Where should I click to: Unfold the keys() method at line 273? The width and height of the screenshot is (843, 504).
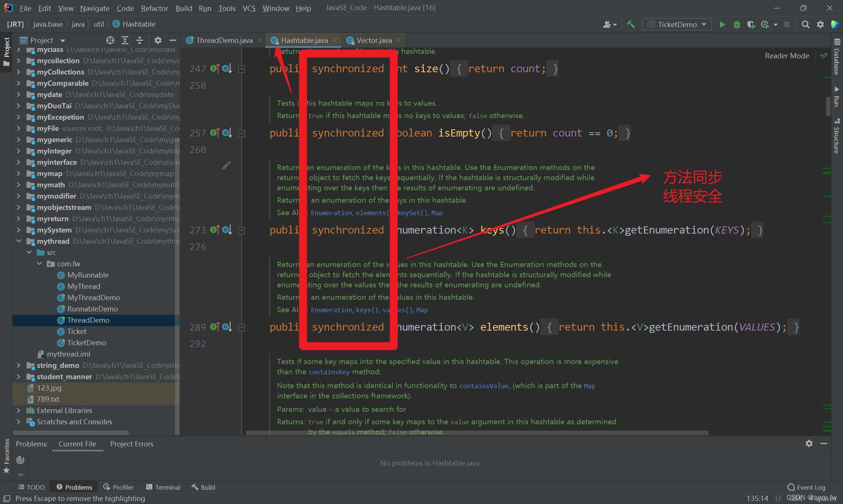[x=242, y=230]
